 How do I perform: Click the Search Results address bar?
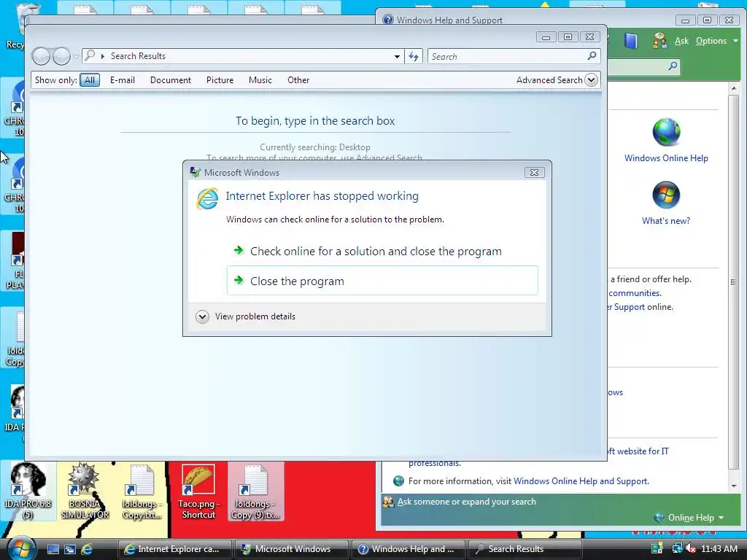click(x=243, y=56)
